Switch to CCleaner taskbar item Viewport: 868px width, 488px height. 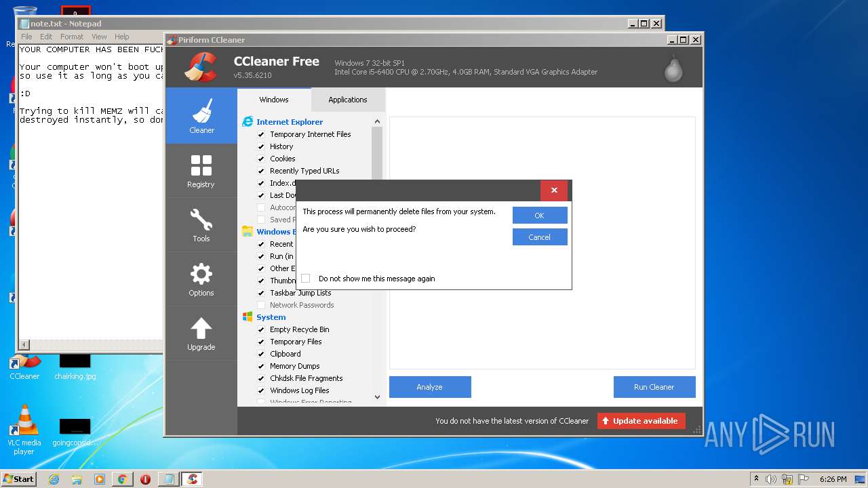(x=192, y=479)
